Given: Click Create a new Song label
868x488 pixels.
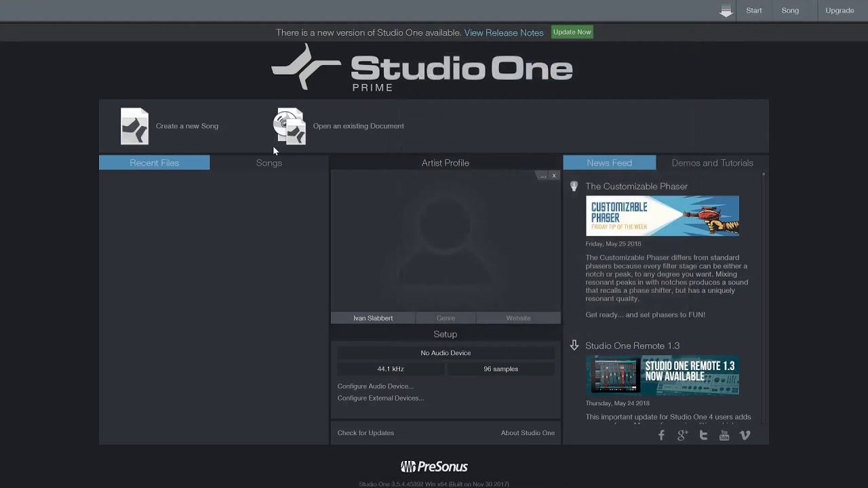Looking at the screenshot, I should [187, 126].
